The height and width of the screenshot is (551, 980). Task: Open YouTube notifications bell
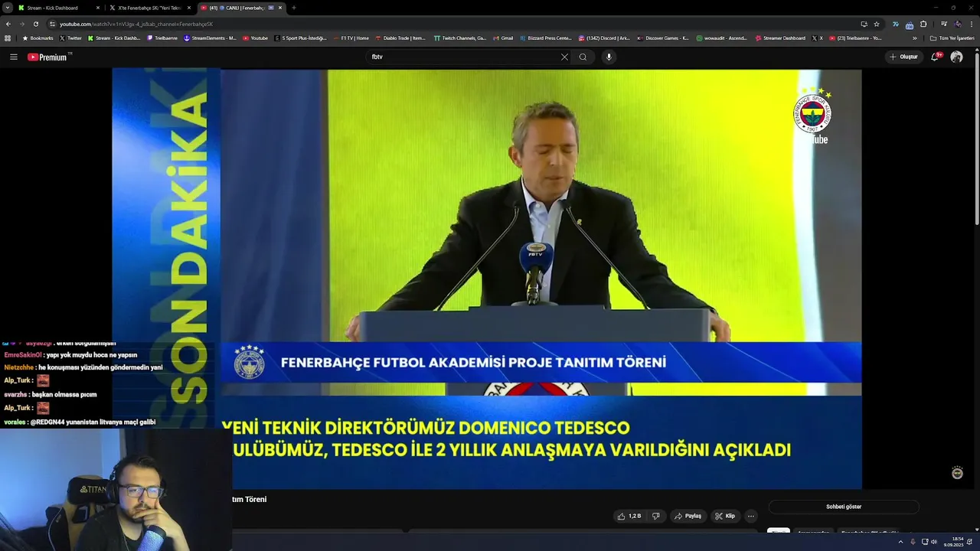click(935, 57)
